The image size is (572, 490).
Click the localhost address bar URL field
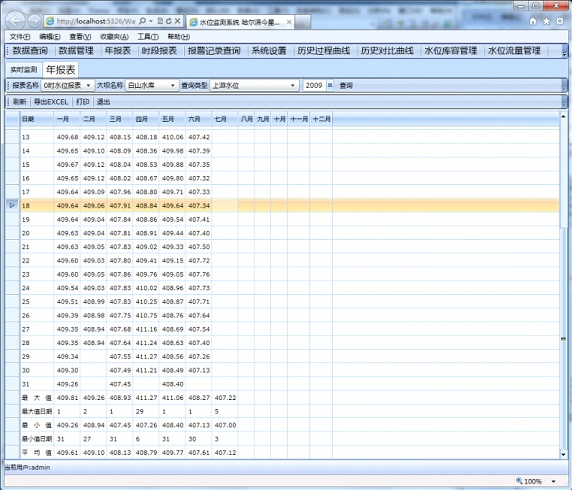pyautogui.click(x=97, y=21)
